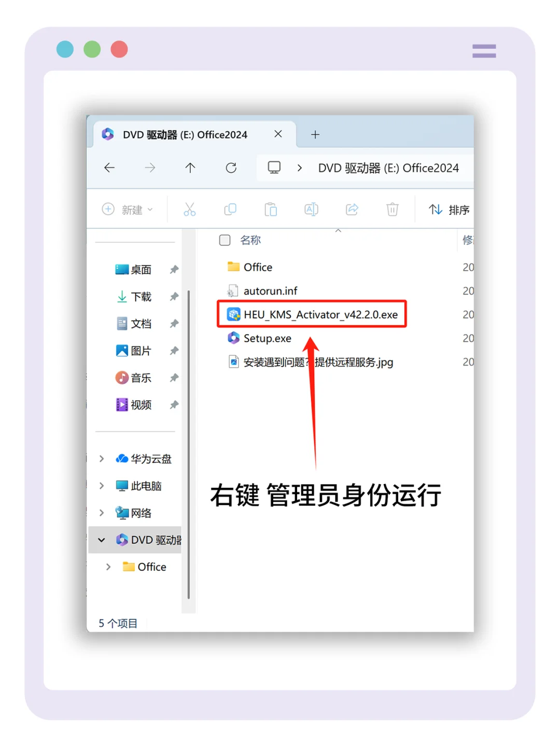Open DVD 驱动器 (E:) Office2024 in address bar
Image resolution: width=560 pixels, height=747 pixels.
click(388, 168)
